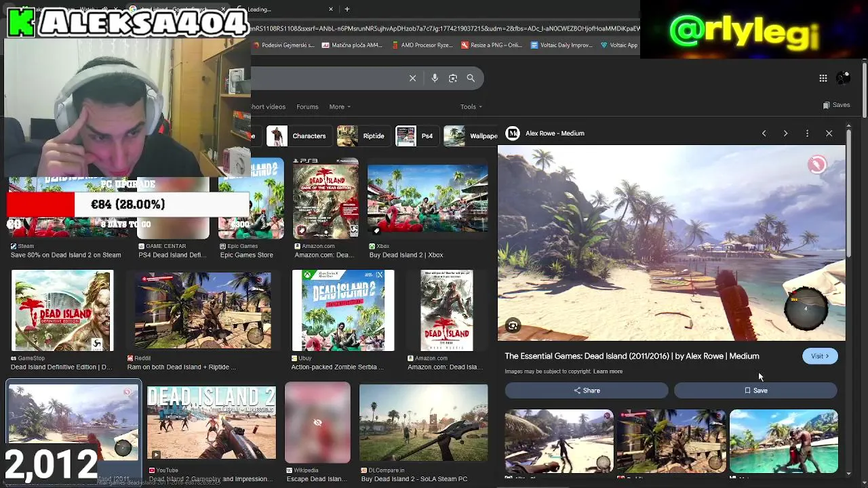Open Buy Dead Island 2 Xbox thumbnail
Image resolution: width=868 pixels, height=488 pixels.
click(427, 199)
